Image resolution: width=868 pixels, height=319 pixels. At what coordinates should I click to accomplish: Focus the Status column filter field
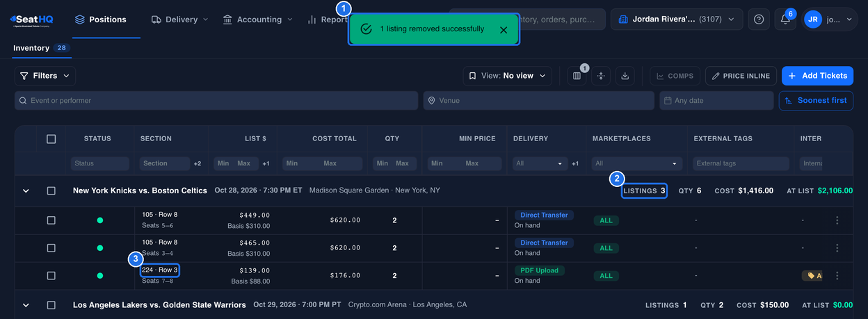tap(99, 163)
